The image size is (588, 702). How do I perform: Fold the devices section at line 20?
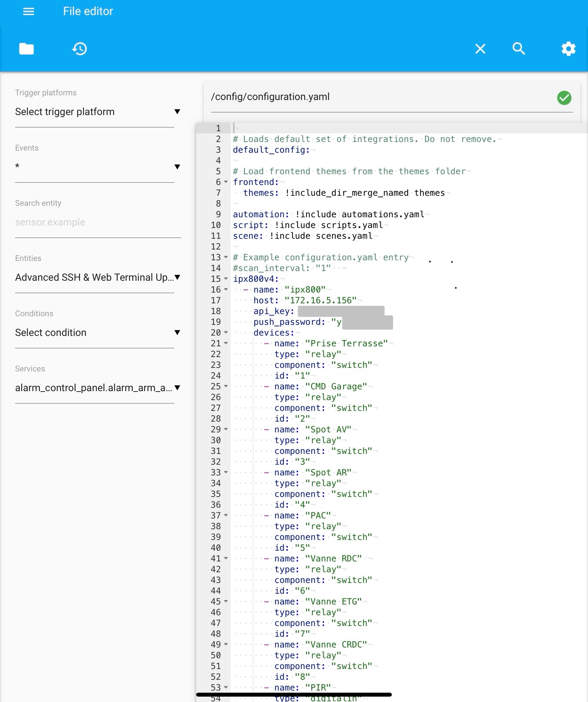226,333
